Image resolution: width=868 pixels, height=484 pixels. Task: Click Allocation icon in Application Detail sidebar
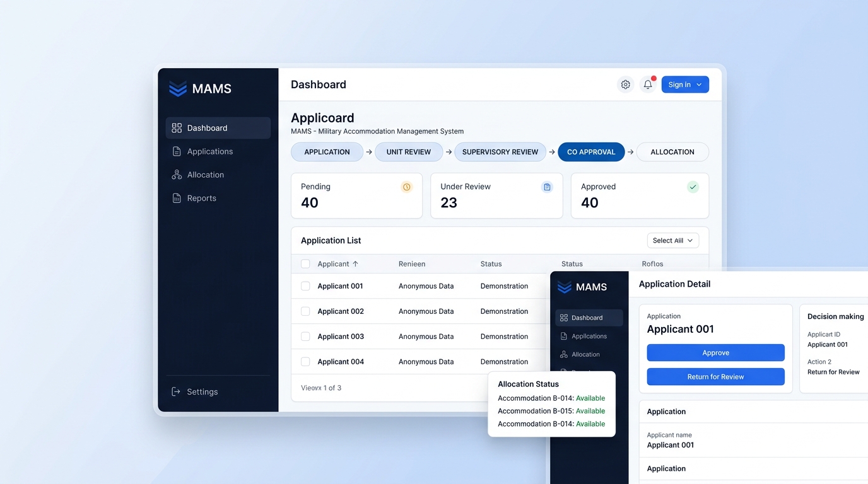point(564,354)
